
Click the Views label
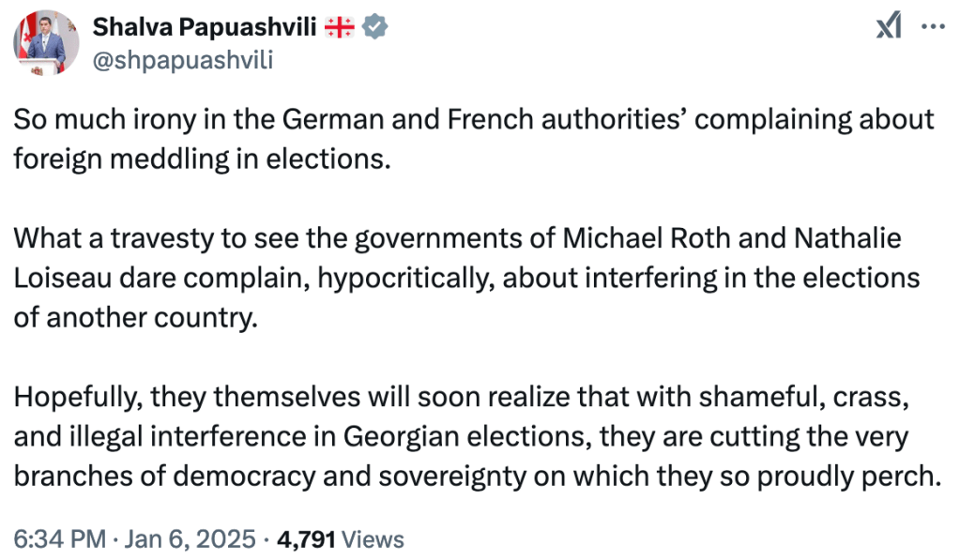373,539
